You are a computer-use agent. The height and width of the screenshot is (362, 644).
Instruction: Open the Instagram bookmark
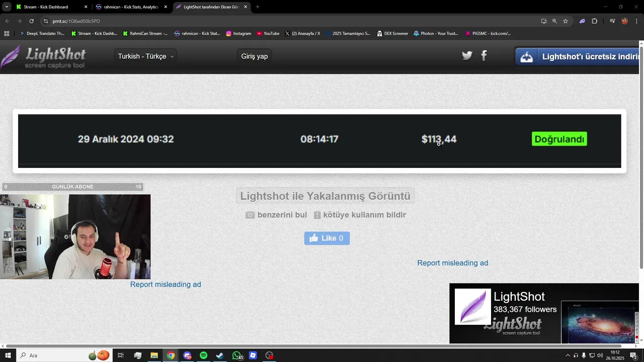(x=238, y=34)
